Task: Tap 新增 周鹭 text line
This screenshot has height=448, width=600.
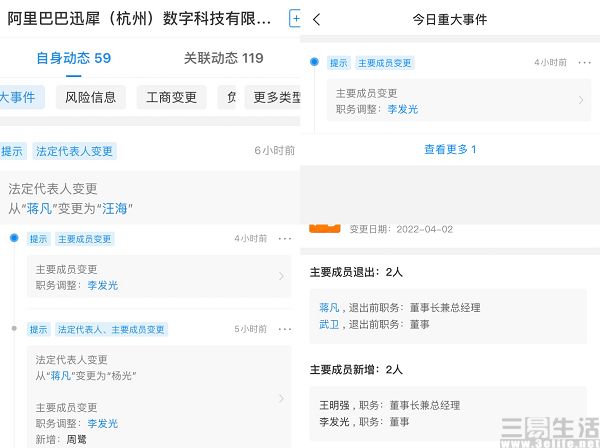Action: [x=61, y=440]
